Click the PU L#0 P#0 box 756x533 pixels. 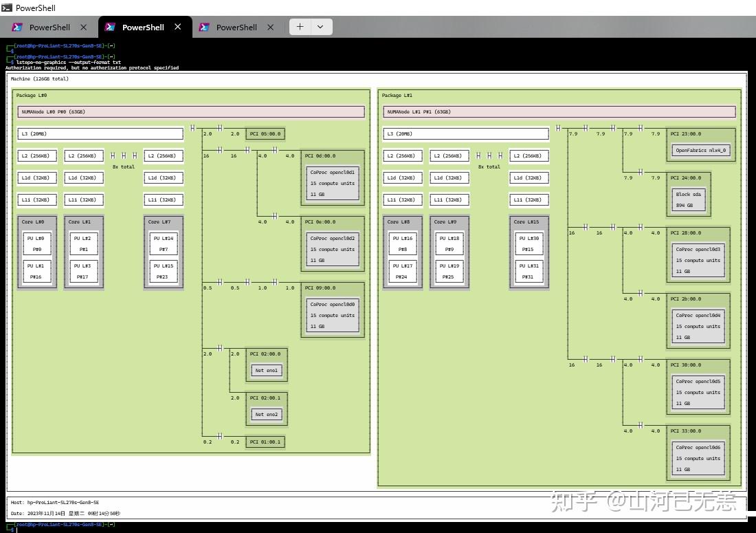[36, 244]
